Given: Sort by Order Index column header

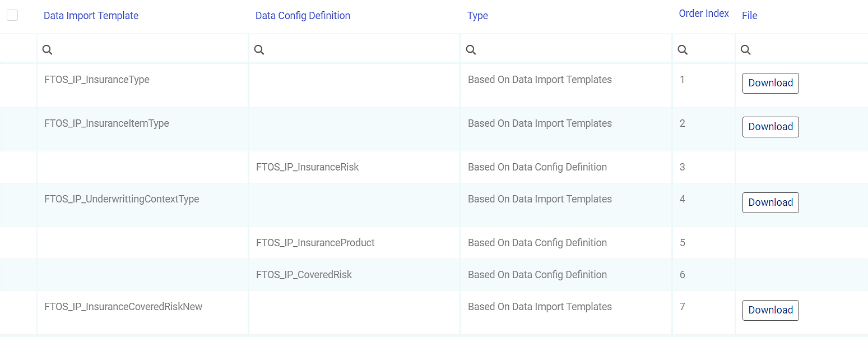Looking at the screenshot, I should (x=704, y=13).
